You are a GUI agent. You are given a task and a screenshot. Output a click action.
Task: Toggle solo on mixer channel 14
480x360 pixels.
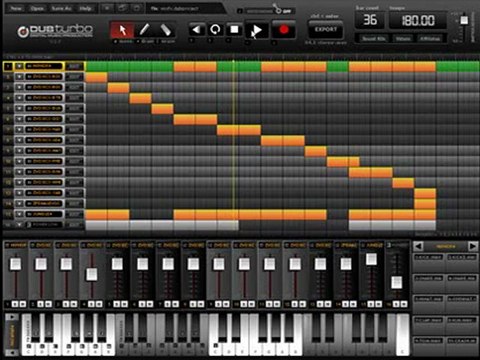point(346,304)
